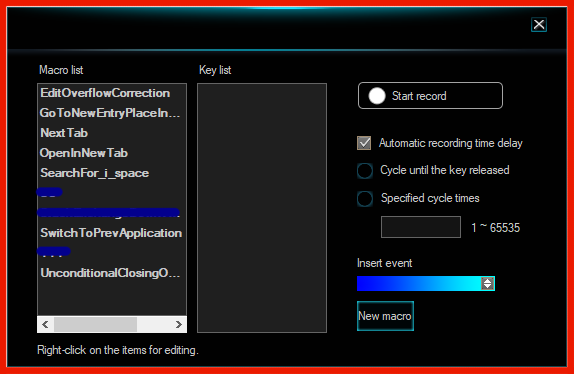The image size is (574, 374).
Task: Click the Start record button
Action: tap(430, 96)
